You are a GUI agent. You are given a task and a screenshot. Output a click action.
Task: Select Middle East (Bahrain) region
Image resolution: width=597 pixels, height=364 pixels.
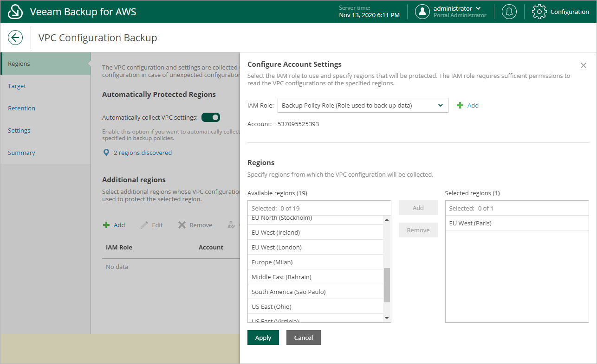pos(315,277)
